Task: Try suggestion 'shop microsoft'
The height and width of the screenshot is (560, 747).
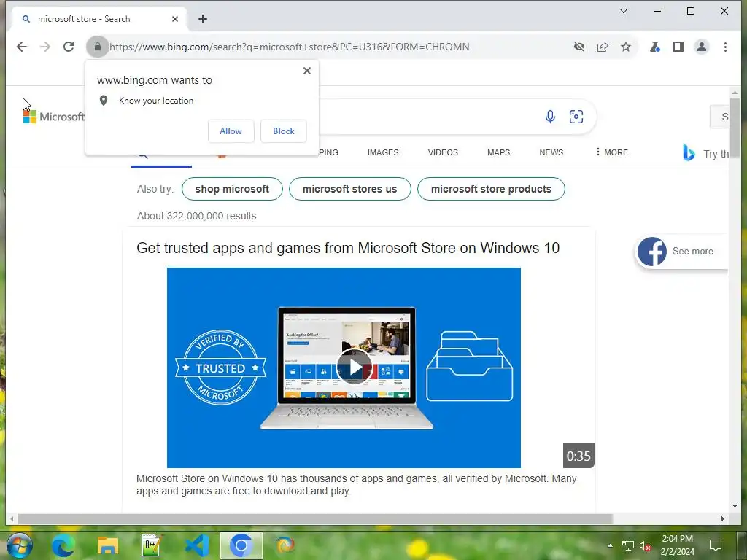Action: [233, 189]
